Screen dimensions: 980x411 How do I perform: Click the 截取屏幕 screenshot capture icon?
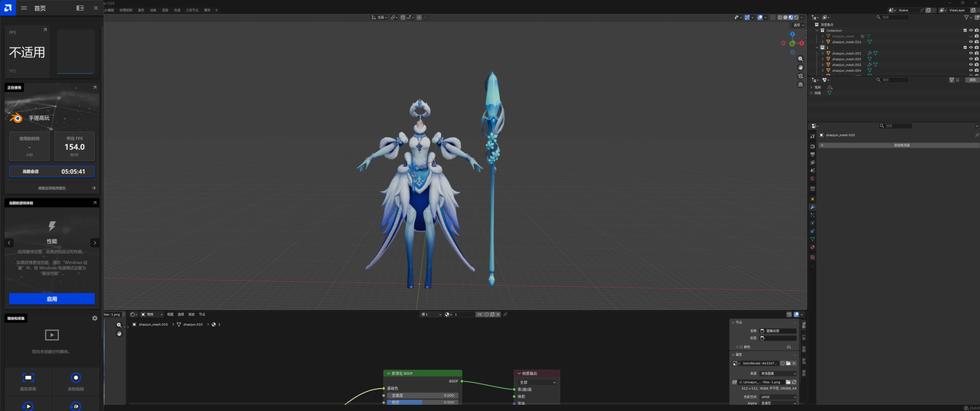tap(28, 378)
